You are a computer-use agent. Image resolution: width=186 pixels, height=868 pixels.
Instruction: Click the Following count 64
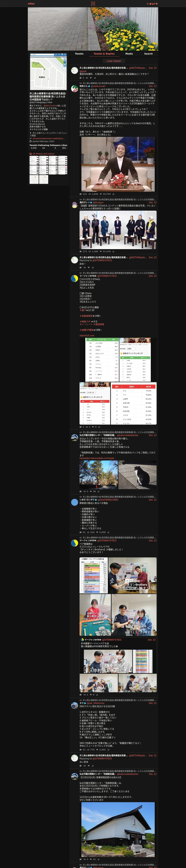[44, 148]
